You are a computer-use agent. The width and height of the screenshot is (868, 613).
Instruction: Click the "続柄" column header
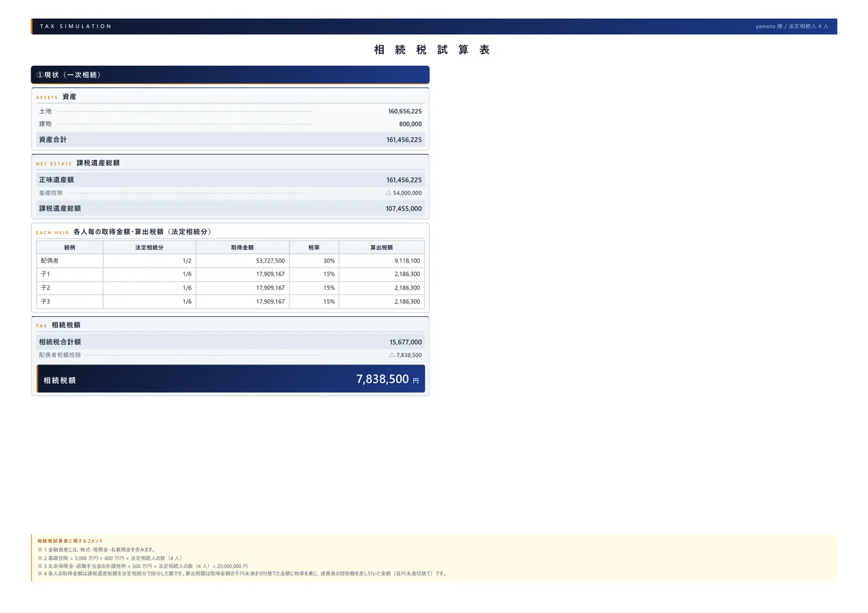tap(69, 247)
